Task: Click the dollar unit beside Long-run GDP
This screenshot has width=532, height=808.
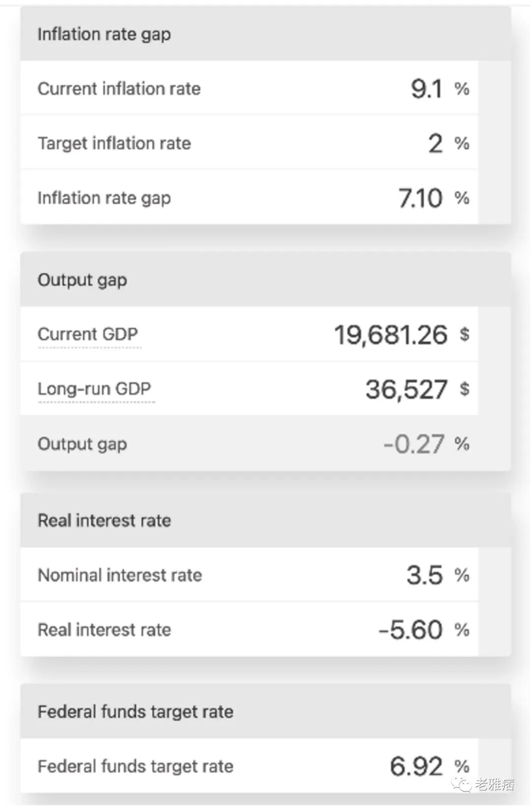Action: click(464, 389)
